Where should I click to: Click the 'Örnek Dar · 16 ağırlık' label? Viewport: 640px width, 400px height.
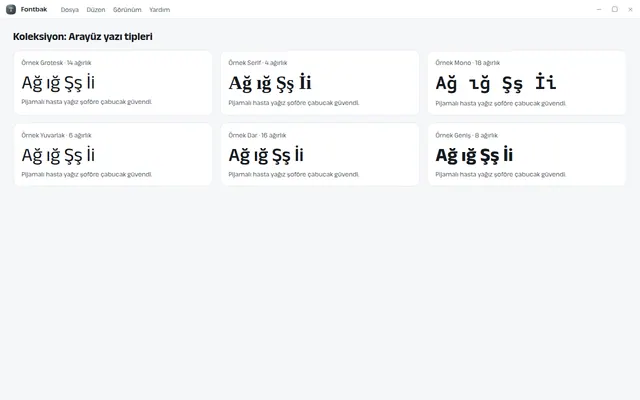point(258,135)
